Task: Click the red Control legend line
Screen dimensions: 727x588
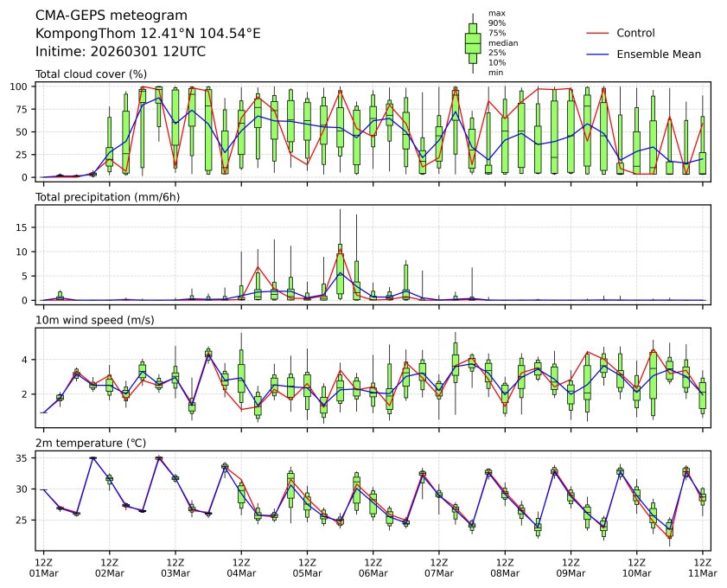Action: coord(598,33)
